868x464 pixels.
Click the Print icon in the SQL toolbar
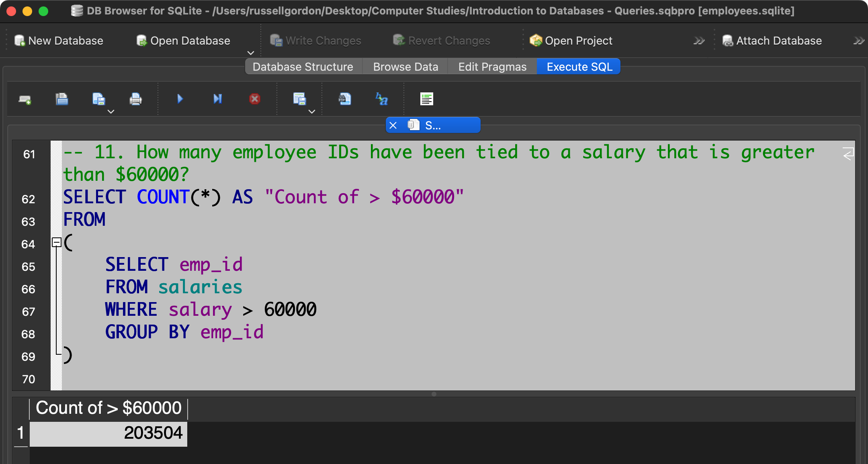pos(135,99)
